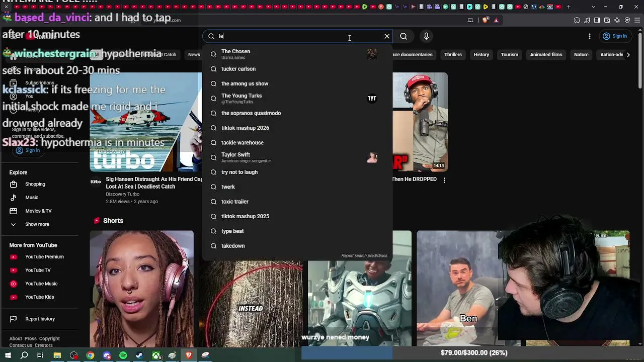Pick 'tiktok mashup 2025' suggestion
The width and height of the screenshot is (644, 362).
pos(297,216)
